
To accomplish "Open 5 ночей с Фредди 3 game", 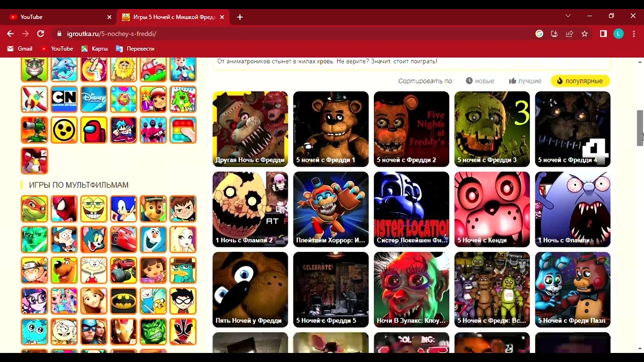I will (x=492, y=129).
